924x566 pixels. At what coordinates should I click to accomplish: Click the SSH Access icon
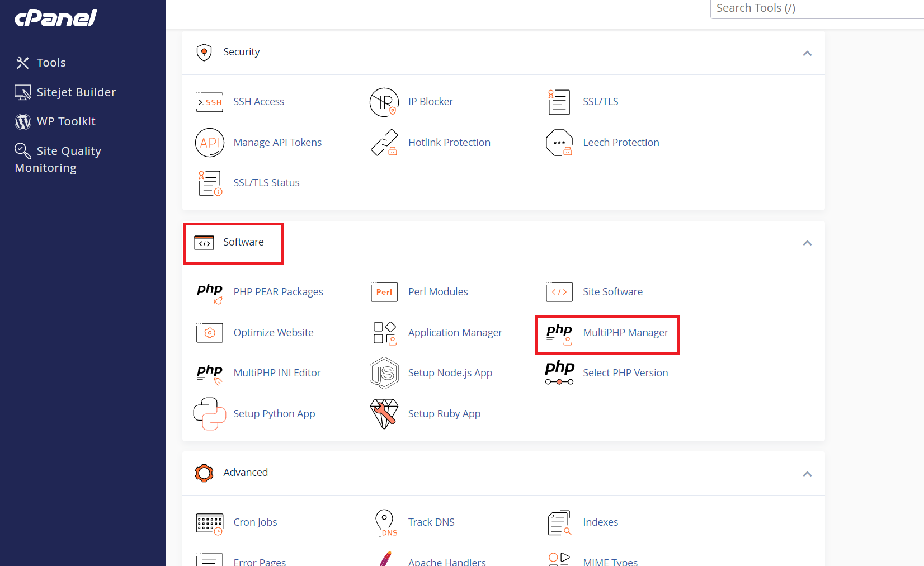[x=210, y=102]
